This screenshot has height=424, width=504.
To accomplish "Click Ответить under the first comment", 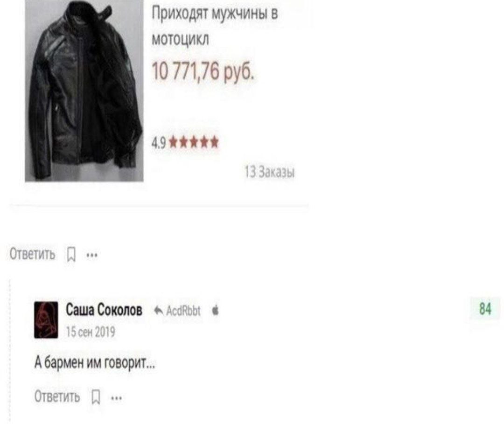I will pos(33,254).
